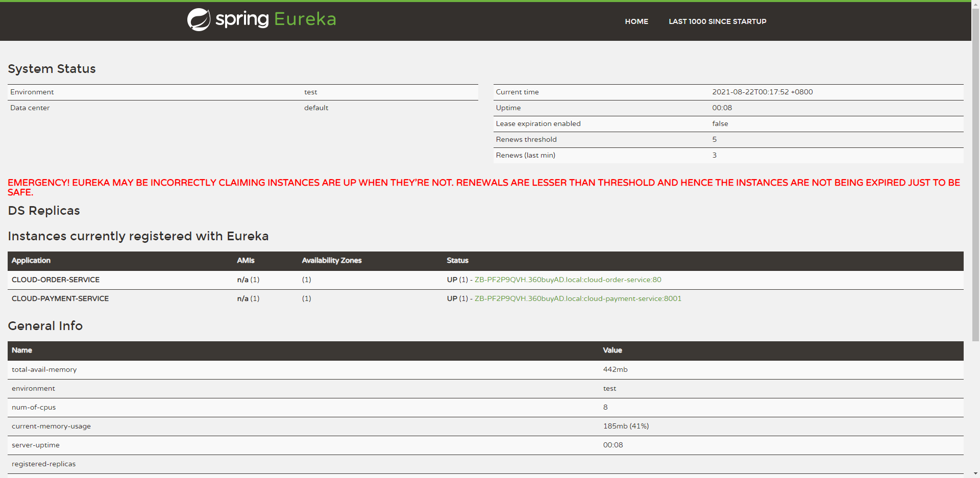Click the Current time value 2021-08-22T00:17:52 +0800
Viewport: 980px width, 478px height.
click(x=763, y=92)
